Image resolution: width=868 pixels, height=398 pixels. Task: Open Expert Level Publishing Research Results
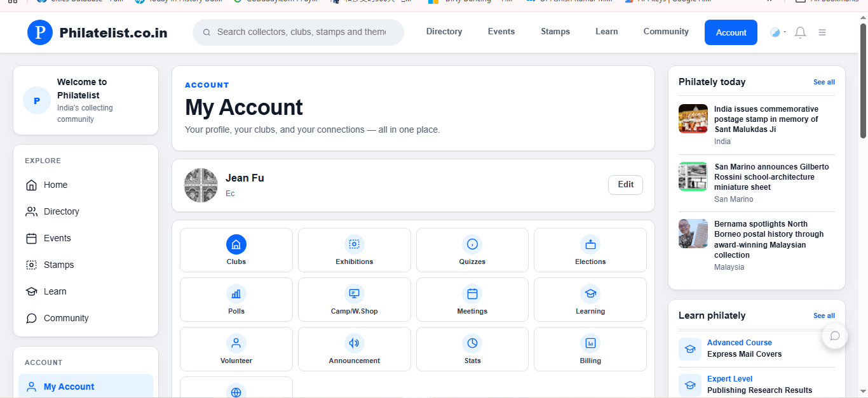point(757,385)
